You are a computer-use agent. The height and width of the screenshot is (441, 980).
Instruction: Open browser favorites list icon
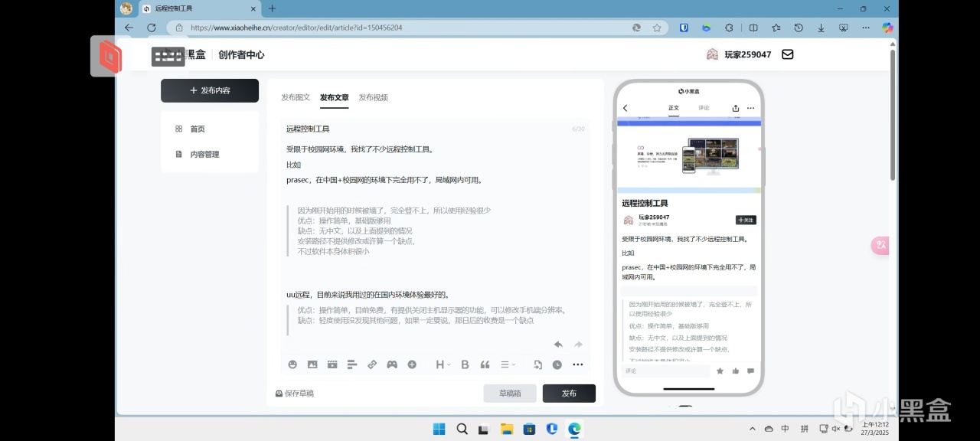(x=776, y=28)
